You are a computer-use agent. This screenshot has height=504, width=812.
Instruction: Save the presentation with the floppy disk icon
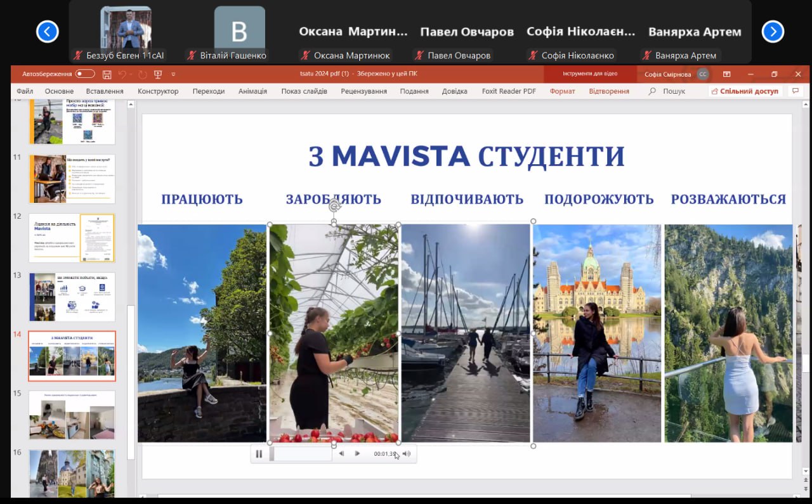click(x=107, y=74)
